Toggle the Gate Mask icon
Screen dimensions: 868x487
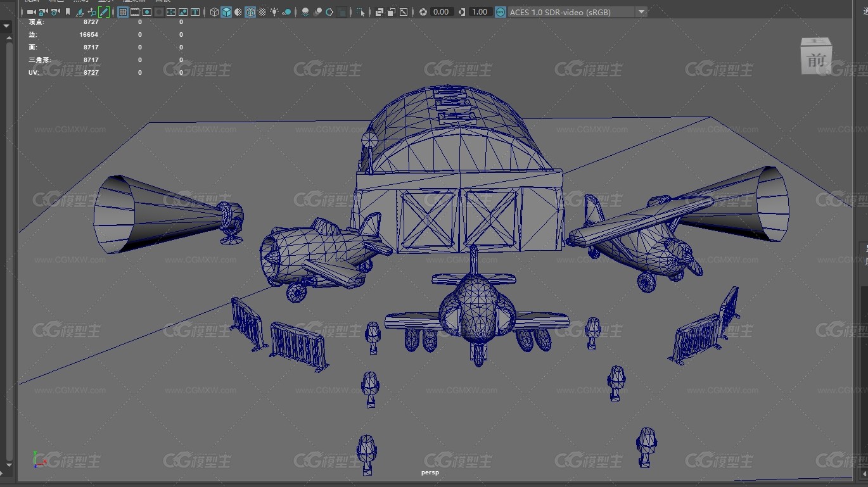click(x=159, y=12)
